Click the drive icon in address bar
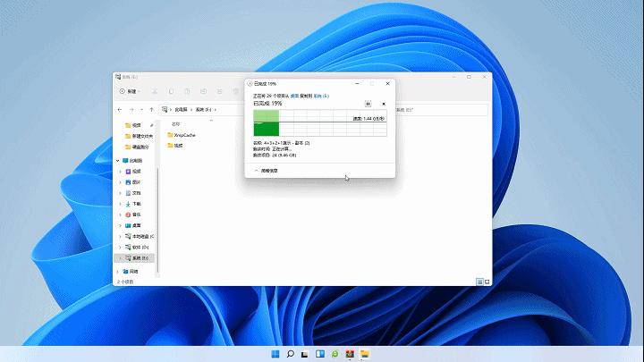This screenshot has width=644, height=362. tap(165, 109)
